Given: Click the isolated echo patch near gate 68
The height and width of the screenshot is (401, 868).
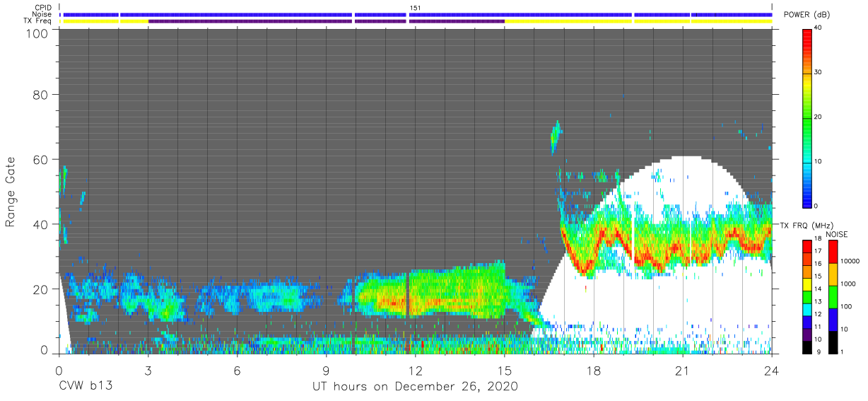Looking at the screenshot, I should [x=556, y=136].
